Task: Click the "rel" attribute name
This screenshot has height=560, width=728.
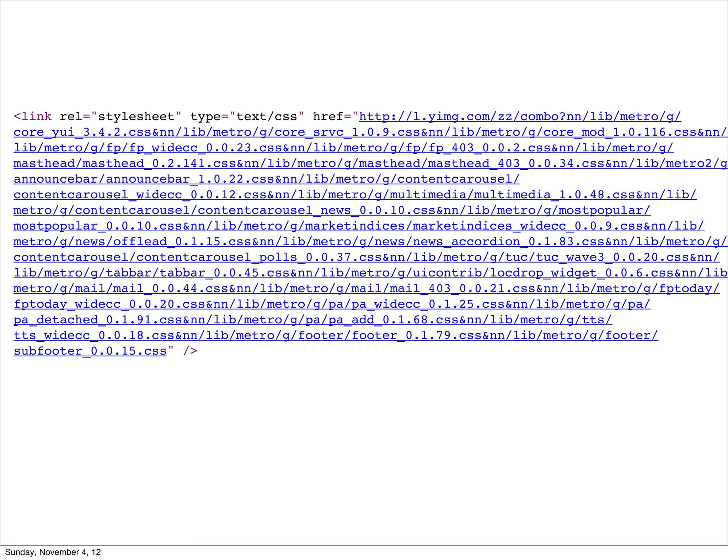Action: (71, 117)
